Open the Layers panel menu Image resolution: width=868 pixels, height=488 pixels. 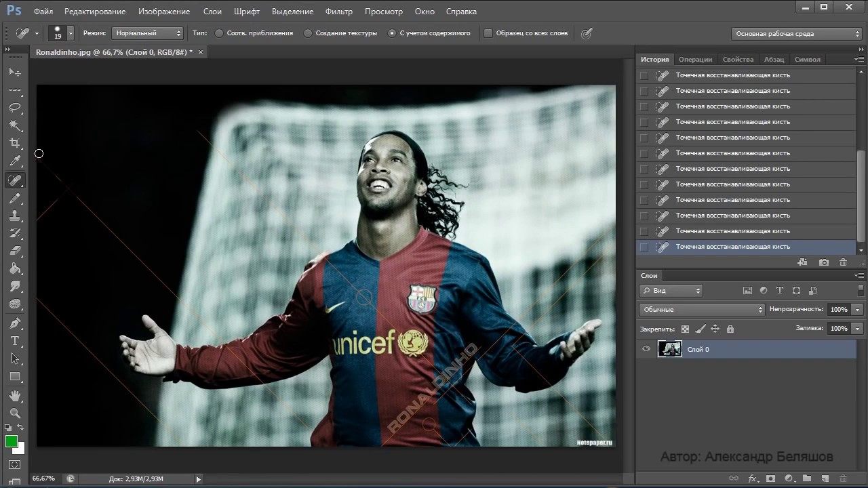(859, 276)
